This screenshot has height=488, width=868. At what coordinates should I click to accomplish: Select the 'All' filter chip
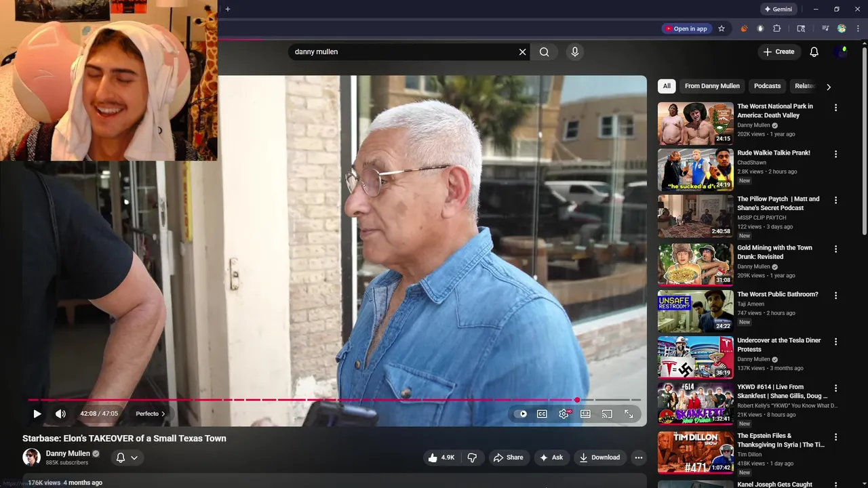point(667,86)
